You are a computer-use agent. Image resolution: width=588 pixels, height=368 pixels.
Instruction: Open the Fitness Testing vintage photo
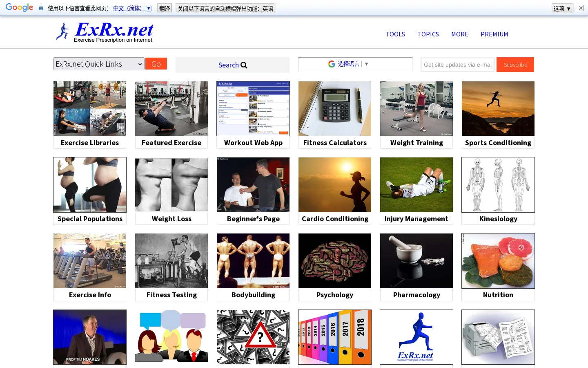click(x=171, y=261)
